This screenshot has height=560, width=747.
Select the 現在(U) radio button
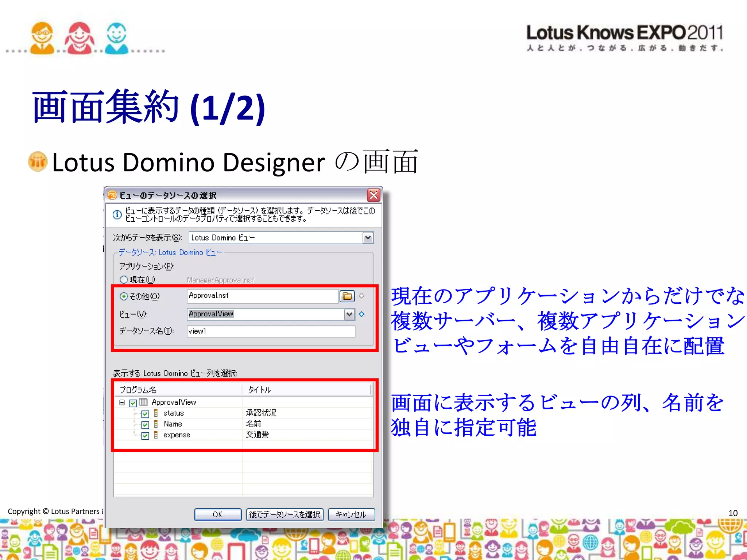(x=124, y=280)
